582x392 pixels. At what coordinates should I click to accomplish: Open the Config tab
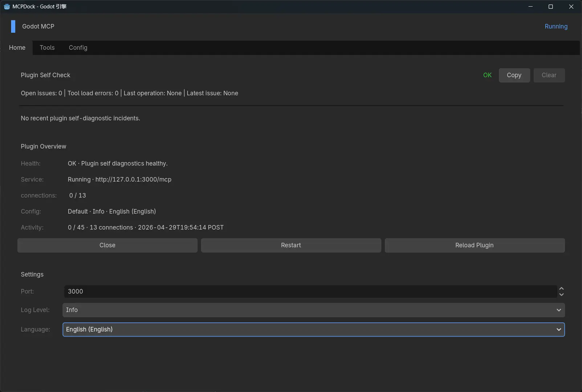click(78, 48)
